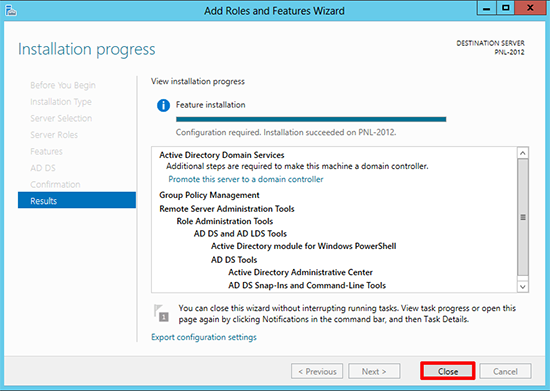Select Installation Type step

[61, 102]
